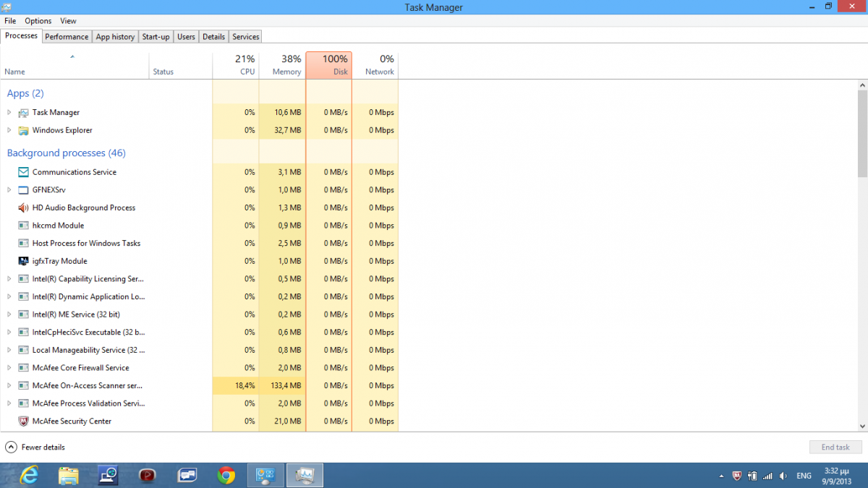This screenshot has height=488, width=868.
Task: Click the 21,0 MB memory cell
Action: coord(282,421)
